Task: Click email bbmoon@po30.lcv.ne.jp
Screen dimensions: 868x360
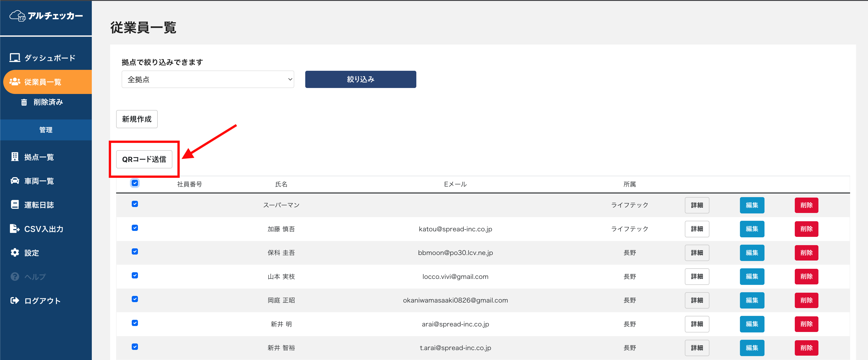Action: [x=455, y=253]
